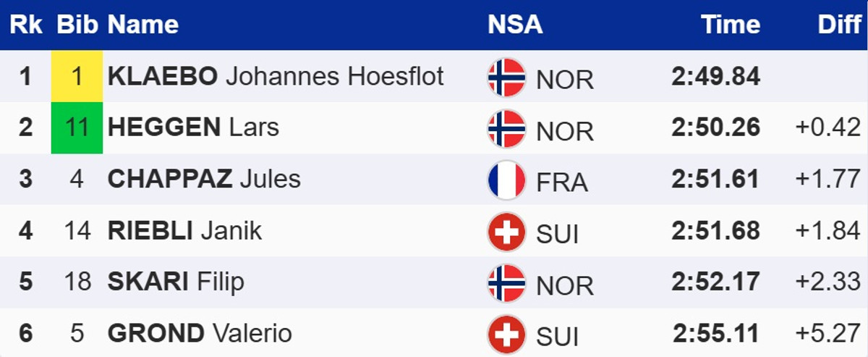Open RIEBLI Janik's profile
Viewport: 868px width, 357px height.
pyautogui.click(x=184, y=231)
